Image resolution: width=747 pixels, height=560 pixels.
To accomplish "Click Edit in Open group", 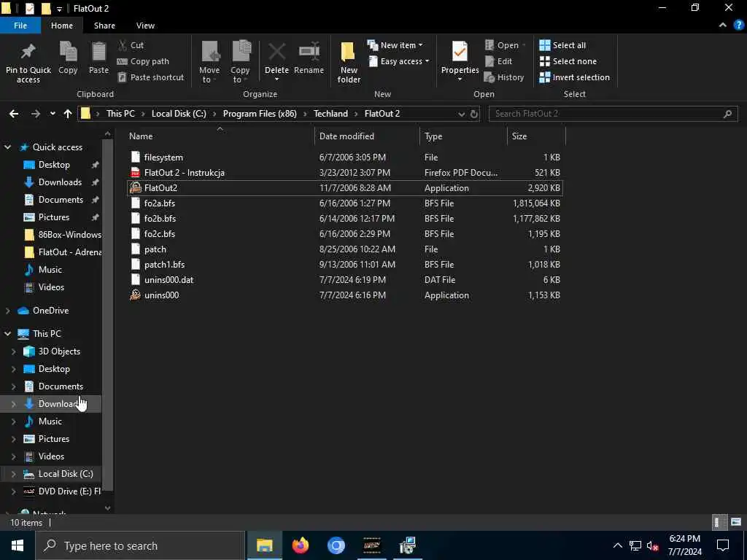I will pyautogui.click(x=498, y=61).
